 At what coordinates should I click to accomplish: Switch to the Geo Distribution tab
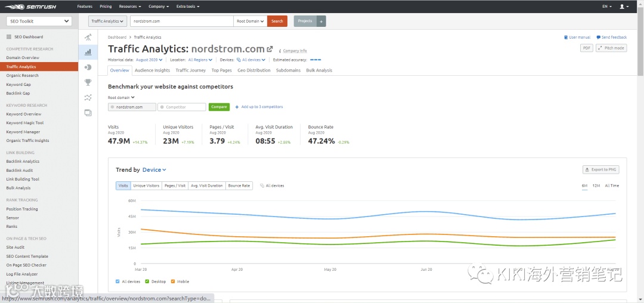(254, 70)
